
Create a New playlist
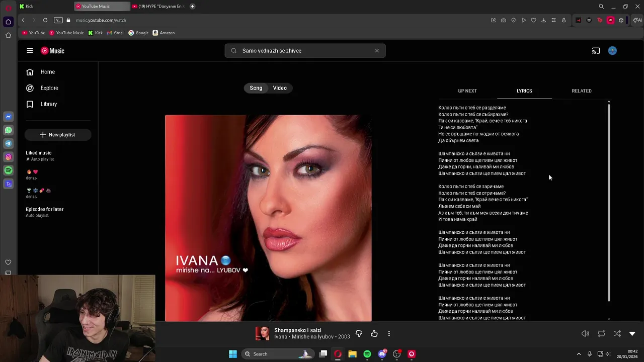(x=57, y=135)
